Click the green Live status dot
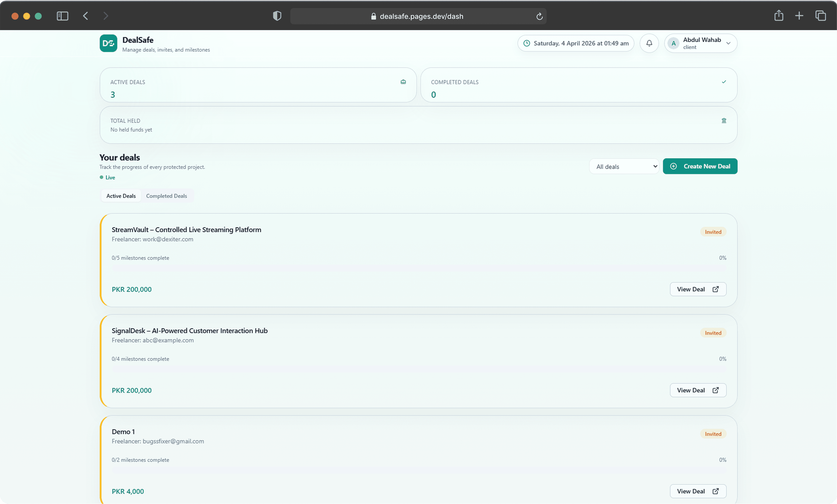Screen dimensions: 837x504 (101, 177)
